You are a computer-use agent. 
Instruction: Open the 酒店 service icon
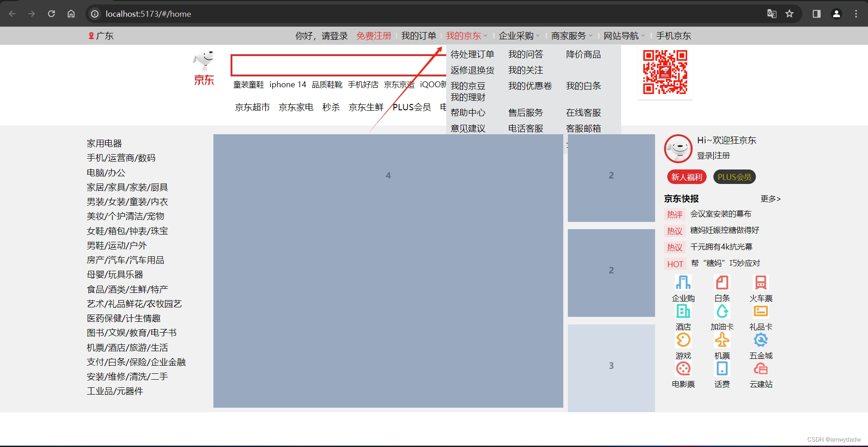[683, 311]
